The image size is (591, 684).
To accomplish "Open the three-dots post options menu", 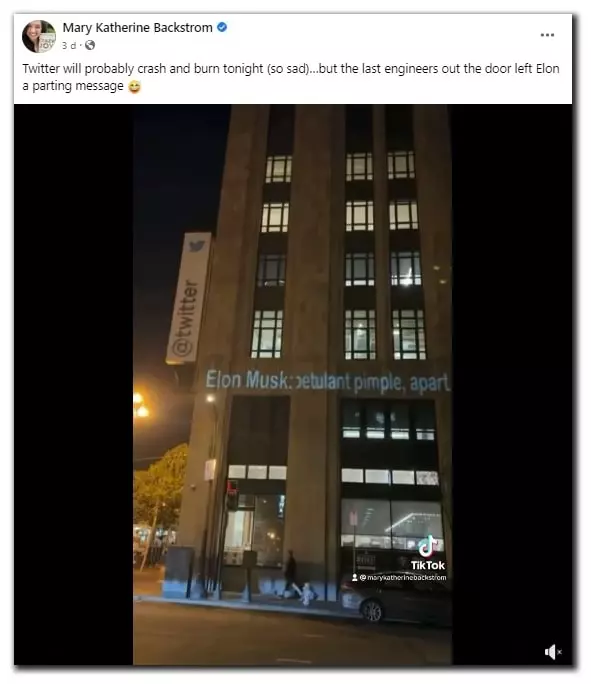I will coord(547,35).
